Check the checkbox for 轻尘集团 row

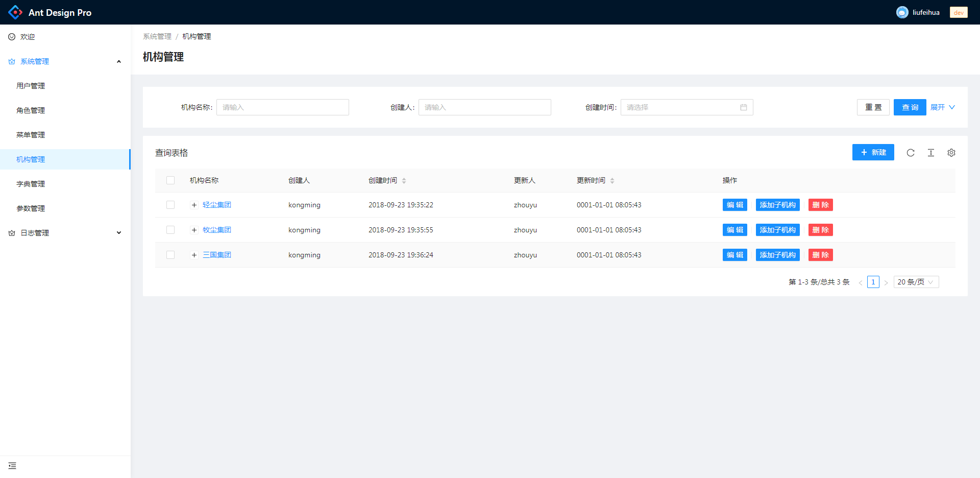point(170,205)
